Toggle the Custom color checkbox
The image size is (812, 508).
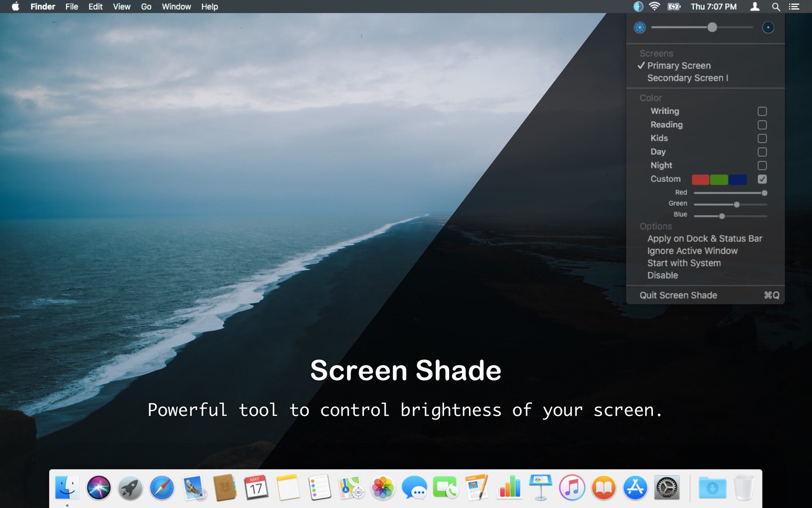[x=762, y=179]
